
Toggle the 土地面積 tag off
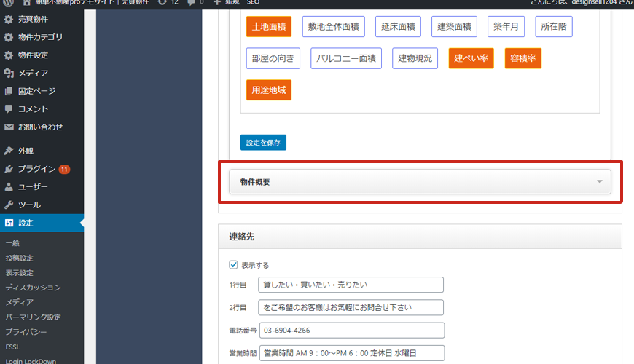tap(269, 27)
